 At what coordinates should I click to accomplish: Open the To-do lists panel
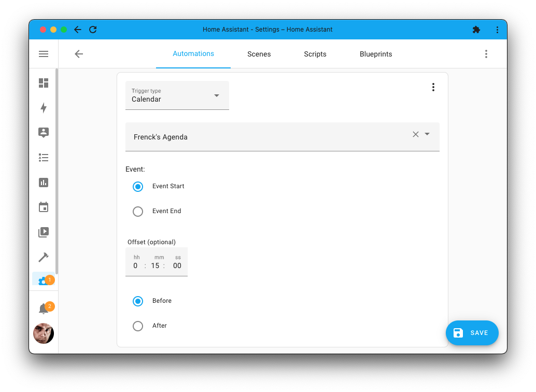click(44, 158)
